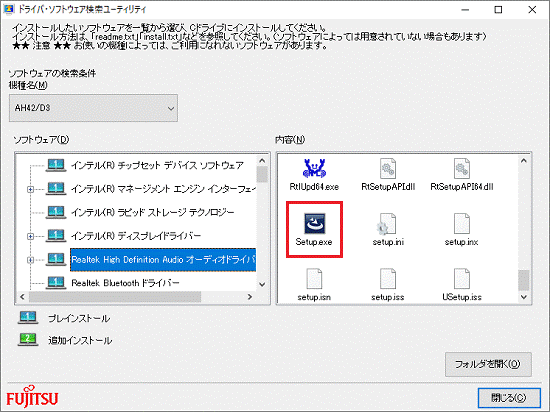Click the Fujitsu logo

point(32,397)
